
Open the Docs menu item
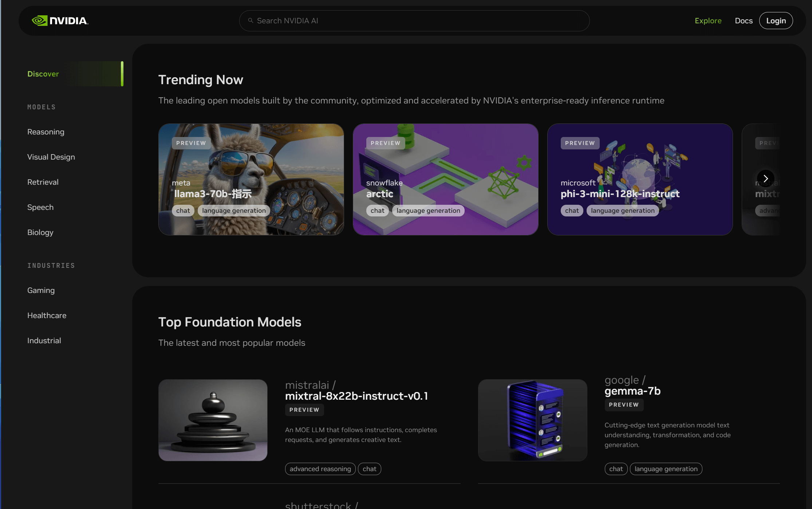pyautogui.click(x=744, y=21)
